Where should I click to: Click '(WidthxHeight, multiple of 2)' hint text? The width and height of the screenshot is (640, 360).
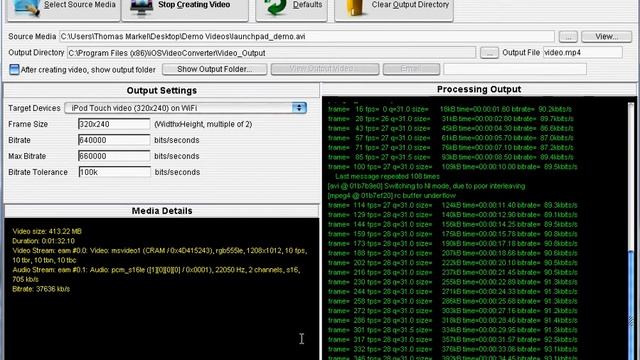(x=203, y=124)
